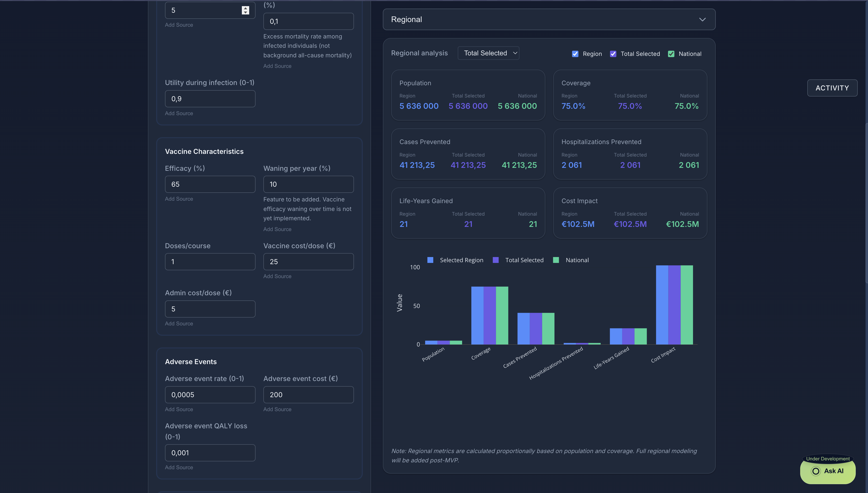Image resolution: width=868 pixels, height=493 pixels.
Task: Click the Coverage metric card title
Action: click(576, 83)
